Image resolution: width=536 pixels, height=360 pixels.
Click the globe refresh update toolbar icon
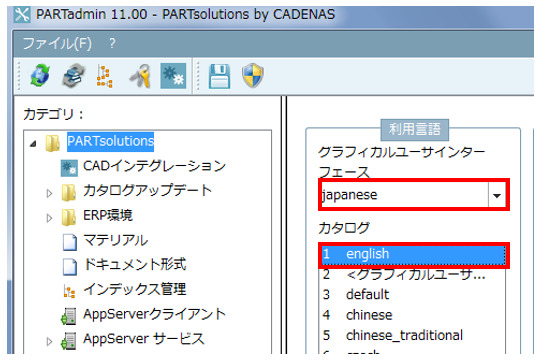[x=40, y=75]
